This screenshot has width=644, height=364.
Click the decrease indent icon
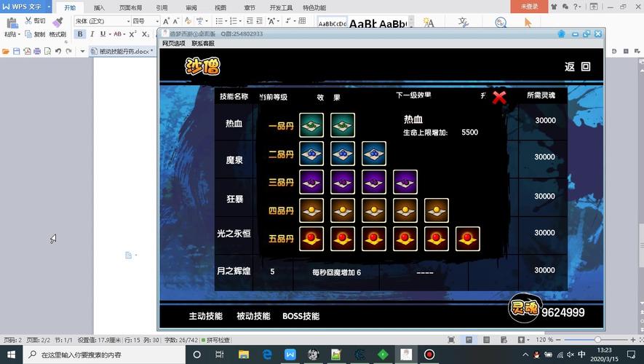[x=250, y=21]
